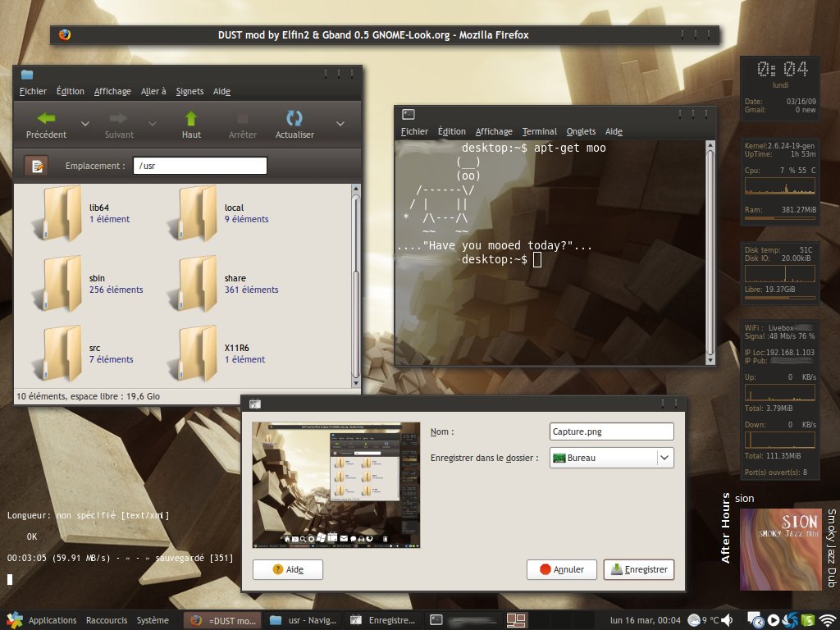Click the panel clock lun 16 mar
Image resolution: width=840 pixels, height=630 pixels.
coord(645,620)
